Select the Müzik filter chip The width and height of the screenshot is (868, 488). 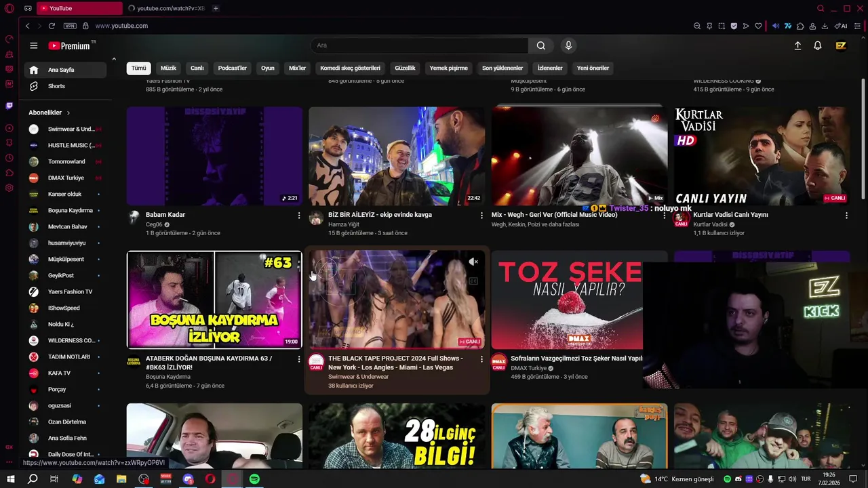click(168, 68)
